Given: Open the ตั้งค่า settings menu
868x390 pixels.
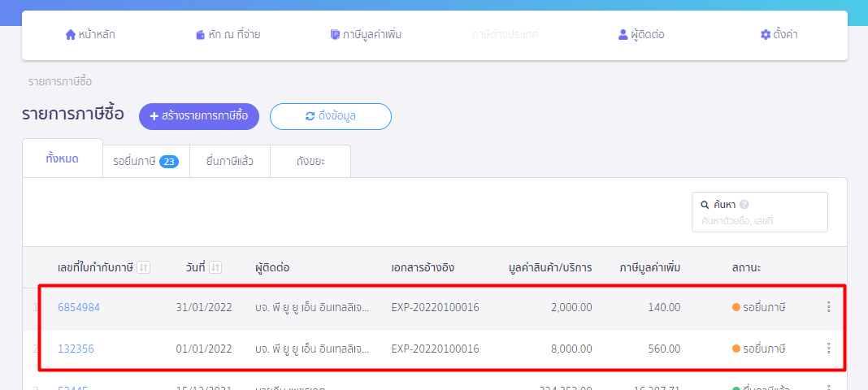Looking at the screenshot, I should 779,34.
